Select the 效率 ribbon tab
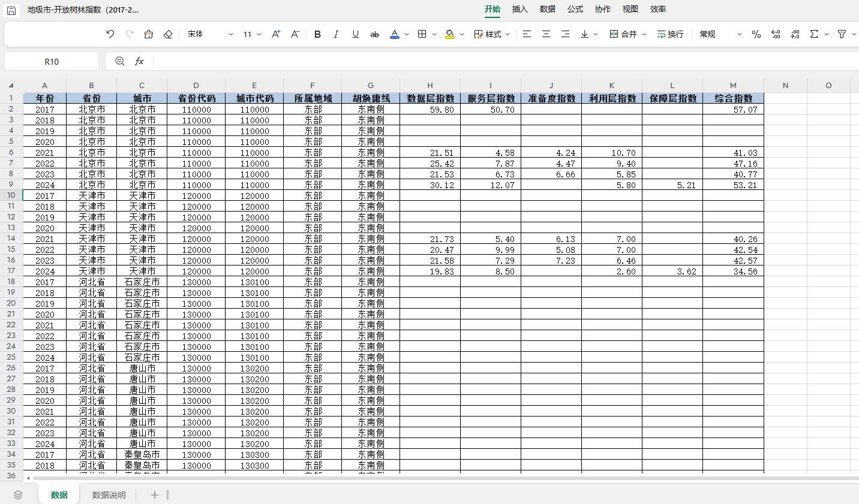The width and height of the screenshot is (859, 504). pyautogui.click(x=658, y=10)
